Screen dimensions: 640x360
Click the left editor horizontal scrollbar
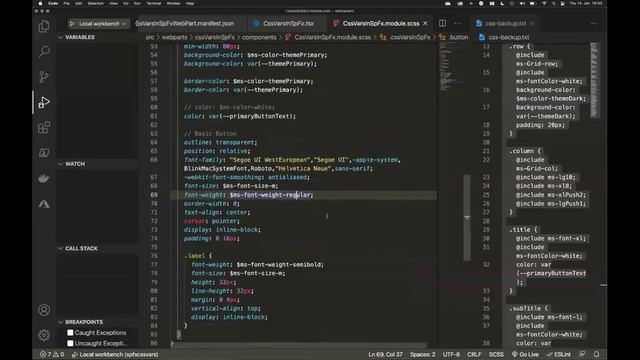point(300,345)
